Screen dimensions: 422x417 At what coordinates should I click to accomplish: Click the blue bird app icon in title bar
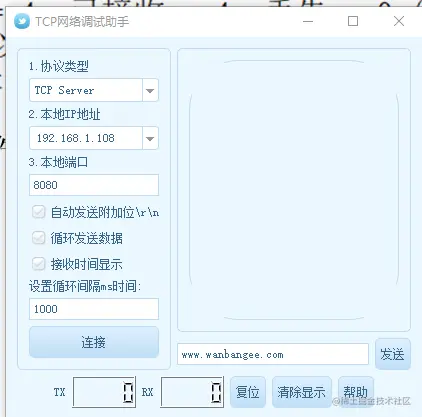pyautogui.click(x=22, y=21)
